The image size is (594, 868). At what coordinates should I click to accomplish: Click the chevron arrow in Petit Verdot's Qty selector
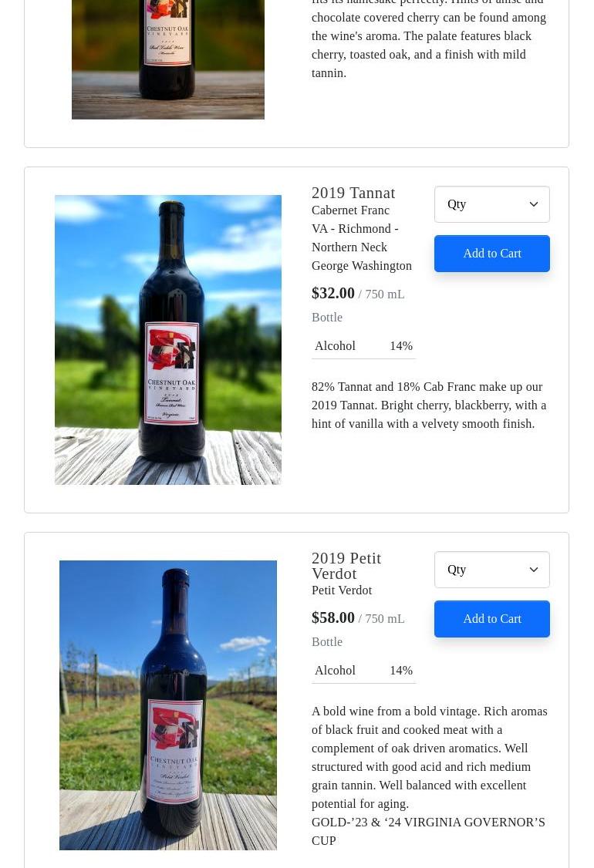coord(534,570)
